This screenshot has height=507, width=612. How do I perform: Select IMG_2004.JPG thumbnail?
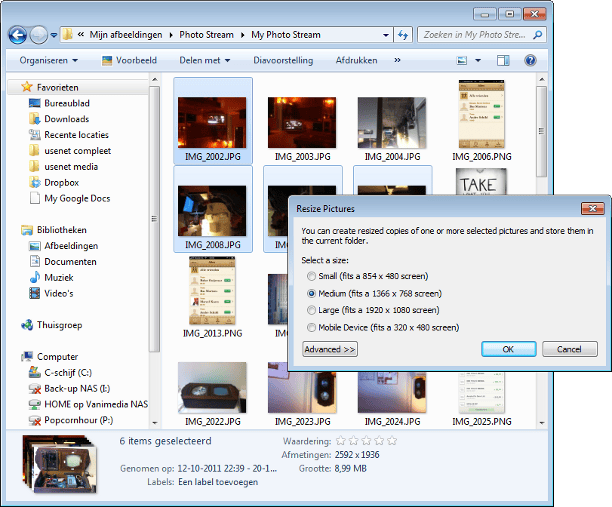pos(392,123)
